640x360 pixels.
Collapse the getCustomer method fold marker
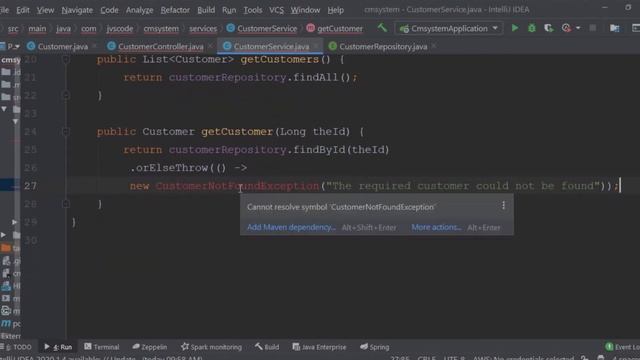tap(65, 131)
